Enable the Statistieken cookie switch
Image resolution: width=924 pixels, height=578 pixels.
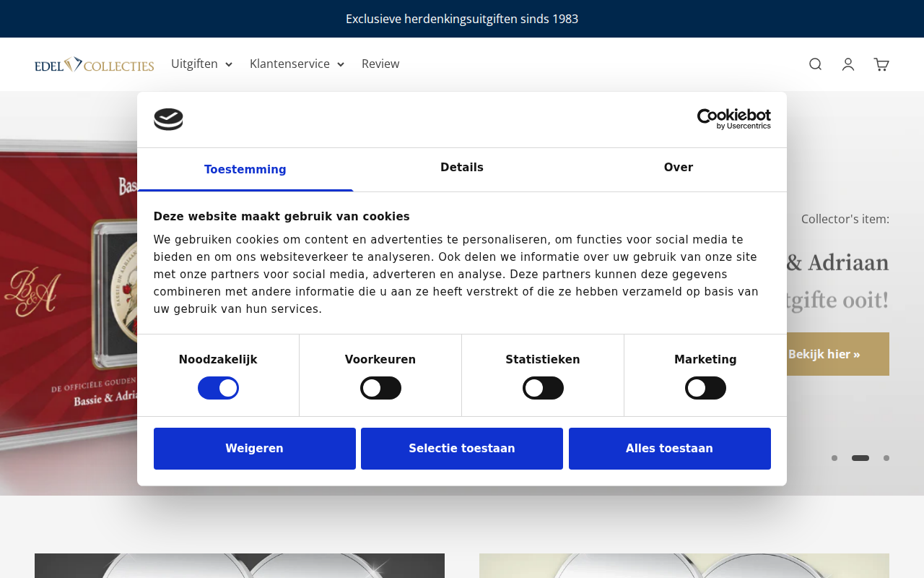(x=543, y=388)
